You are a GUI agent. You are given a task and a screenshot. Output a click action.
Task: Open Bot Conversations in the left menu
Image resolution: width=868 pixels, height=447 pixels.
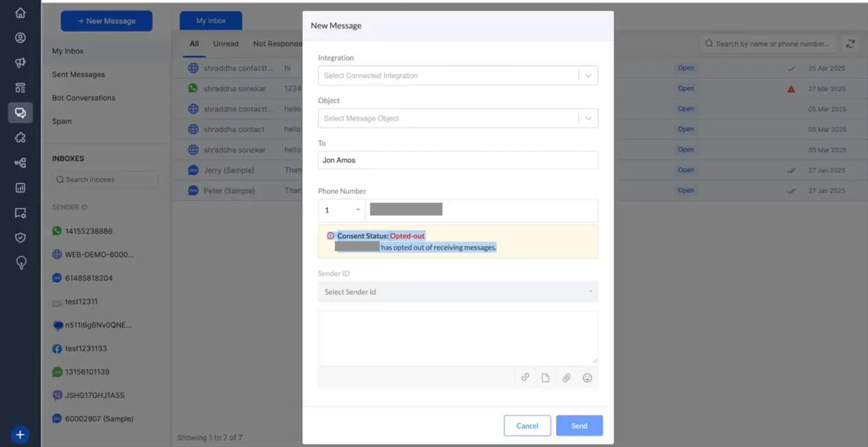pyautogui.click(x=84, y=98)
